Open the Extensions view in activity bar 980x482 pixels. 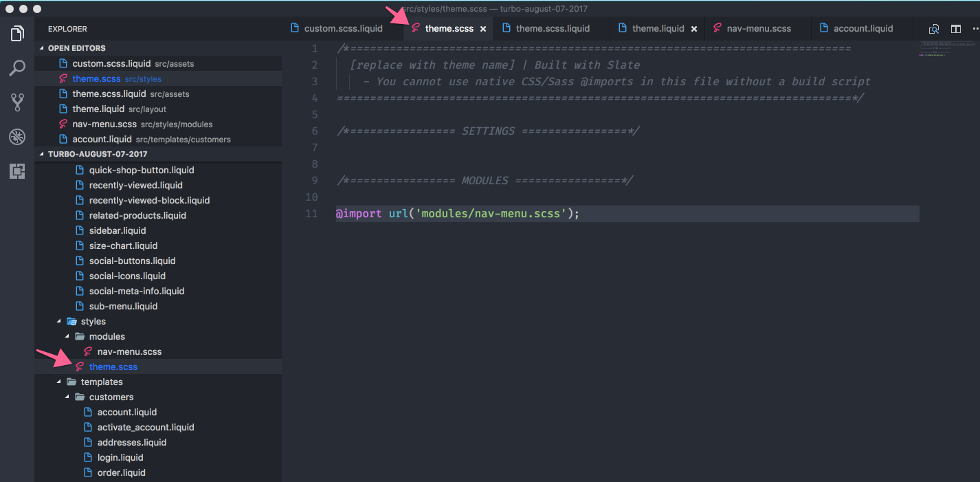pyautogui.click(x=17, y=172)
